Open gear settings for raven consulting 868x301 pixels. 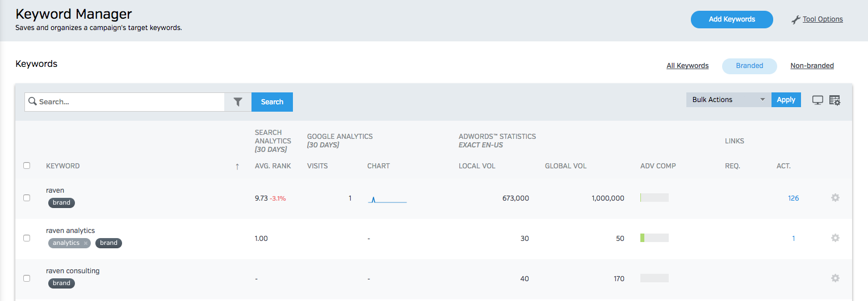(x=835, y=278)
